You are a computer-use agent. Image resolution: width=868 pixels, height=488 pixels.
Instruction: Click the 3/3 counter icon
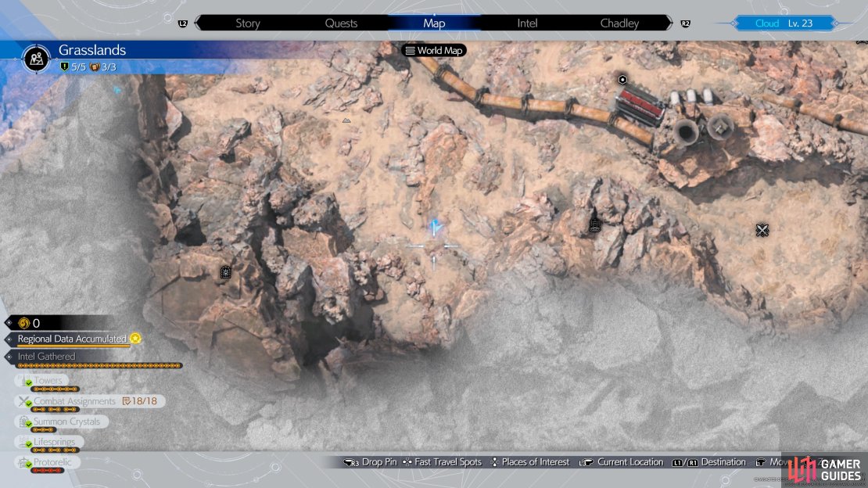click(95, 67)
